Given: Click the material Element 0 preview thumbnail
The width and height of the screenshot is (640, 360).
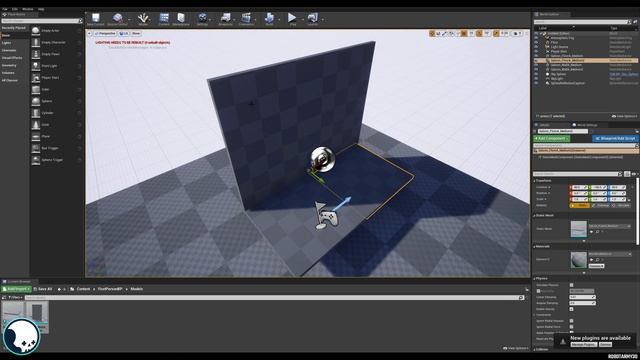Looking at the screenshot, I should pyautogui.click(x=578, y=260).
